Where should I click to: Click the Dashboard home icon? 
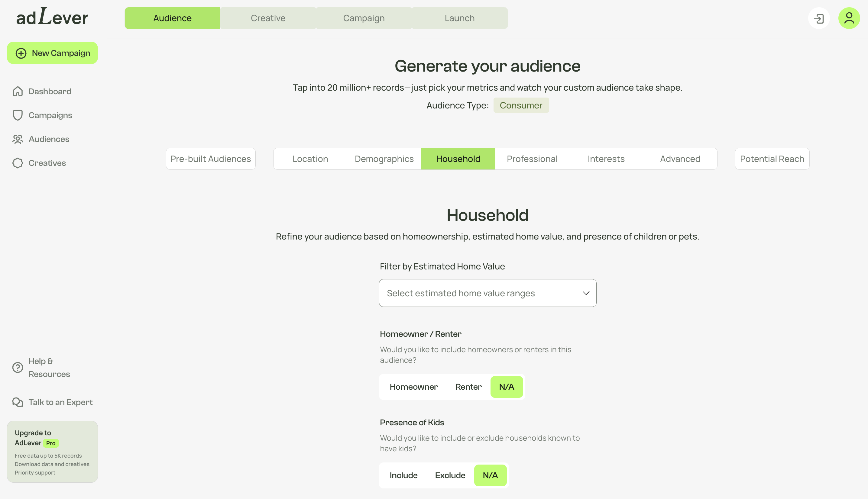[x=18, y=91]
